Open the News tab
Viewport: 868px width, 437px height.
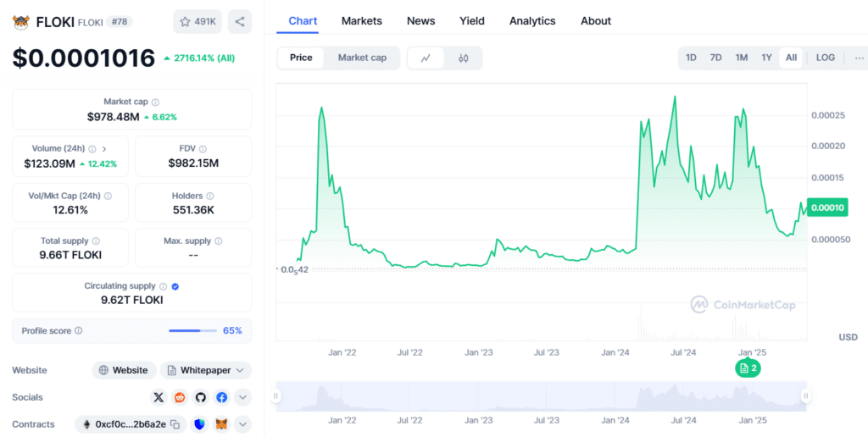[x=420, y=21]
